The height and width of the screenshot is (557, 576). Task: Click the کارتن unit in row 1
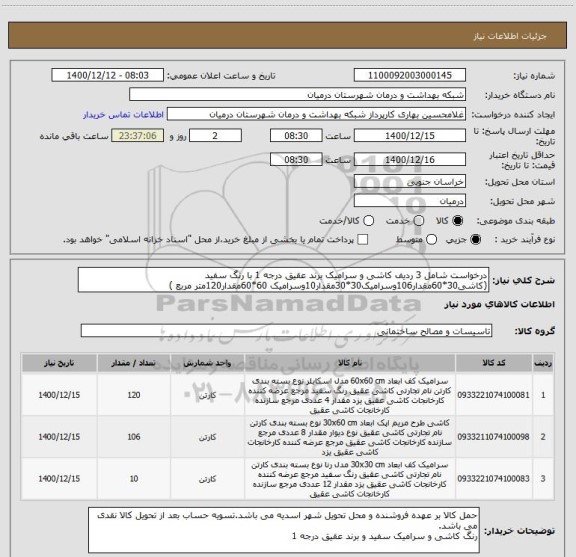click(208, 396)
